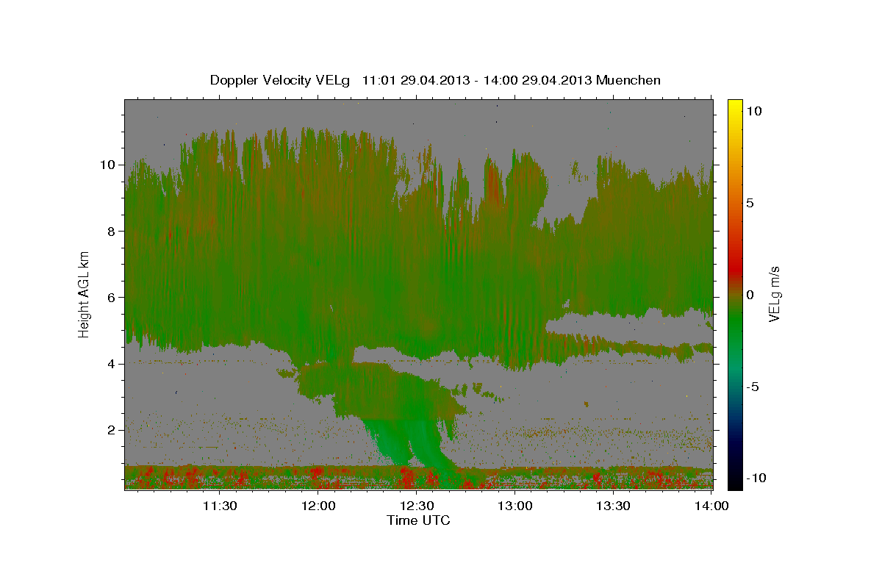
Task: Click the height axis '4' label
Action: pos(112,363)
